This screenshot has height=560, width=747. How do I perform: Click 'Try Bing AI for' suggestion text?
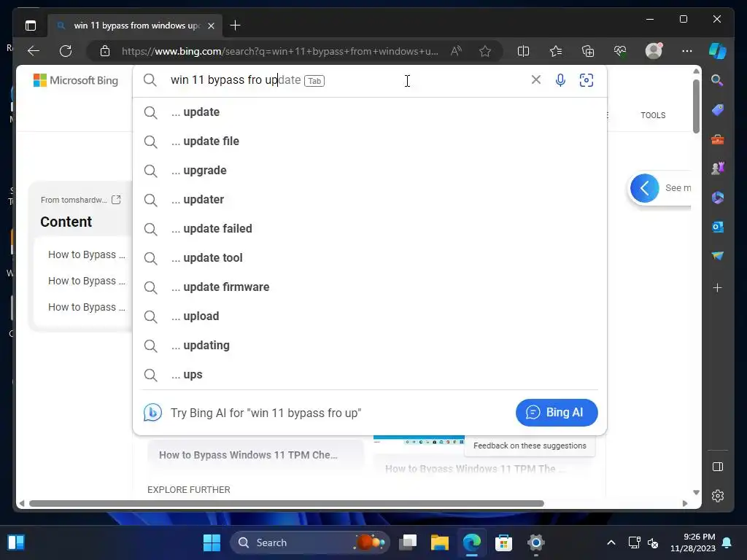point(266,413)
